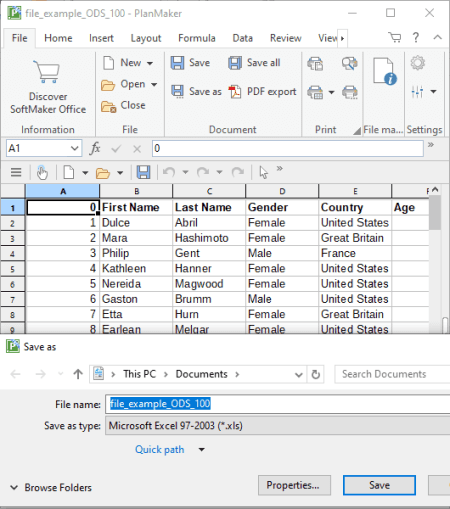Click the top-left printer icon in Print group
The image size is (450, 509).
[315, 63]
